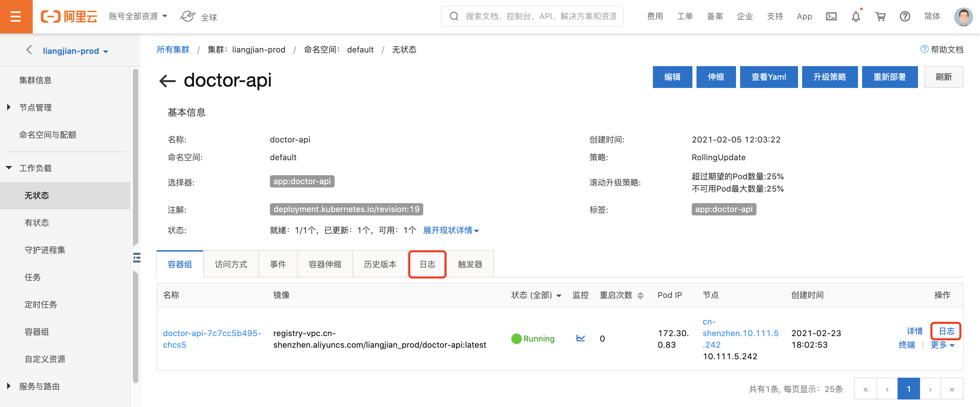The width and height of the screenshot is (980, 407).
Task: Click the help question mark icon
Action: tap(904, 16)
